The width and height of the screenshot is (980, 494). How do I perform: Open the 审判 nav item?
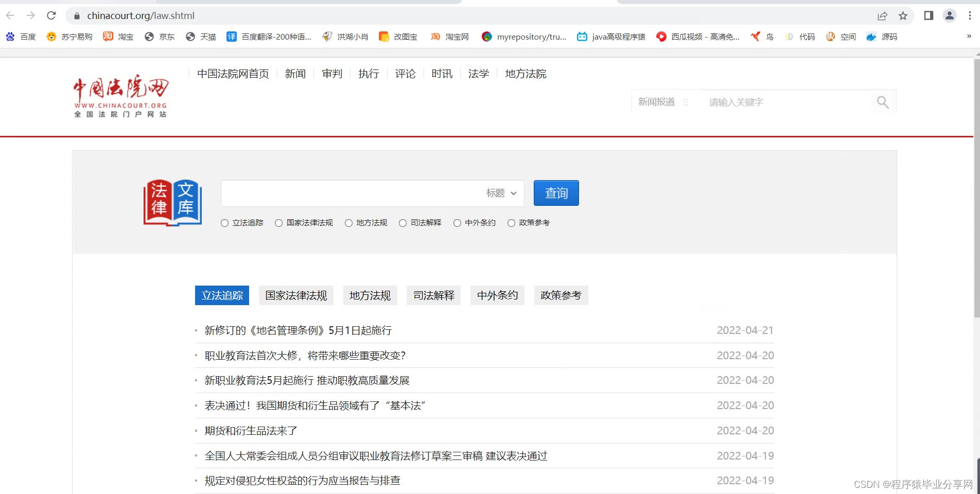click(332, 74)
